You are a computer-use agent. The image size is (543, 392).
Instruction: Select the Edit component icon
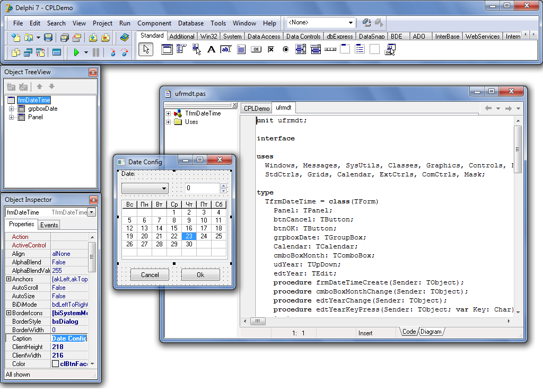click(x=226, y=49)
